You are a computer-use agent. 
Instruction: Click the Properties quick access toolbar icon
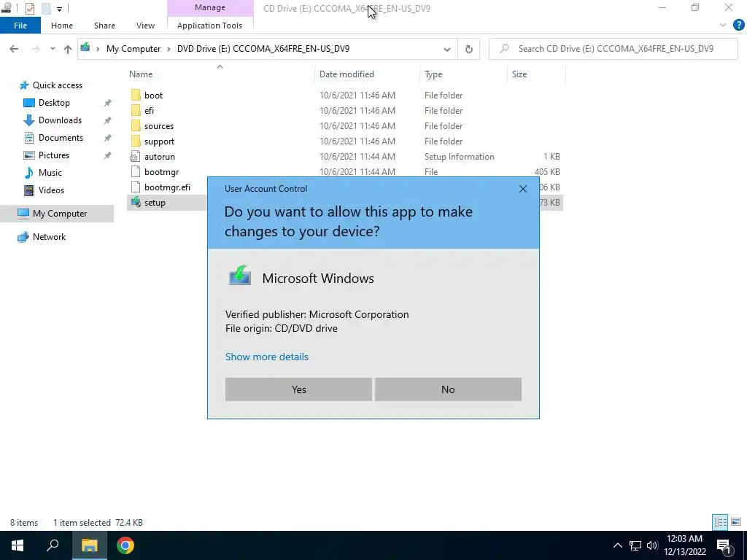pyautogui.click(x=29, y=8)
